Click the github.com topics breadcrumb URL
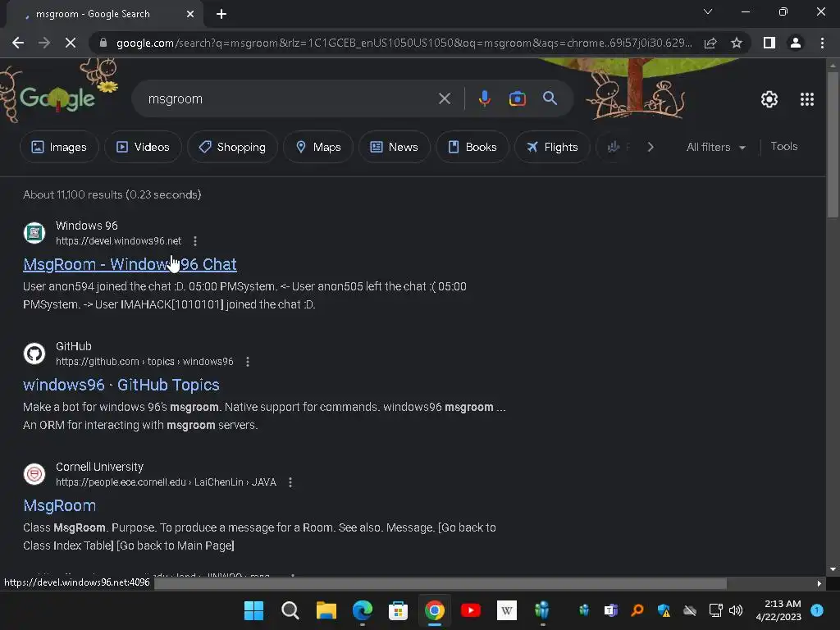The image size is (840, 630). pyautogui.click(x=144, y=362)
